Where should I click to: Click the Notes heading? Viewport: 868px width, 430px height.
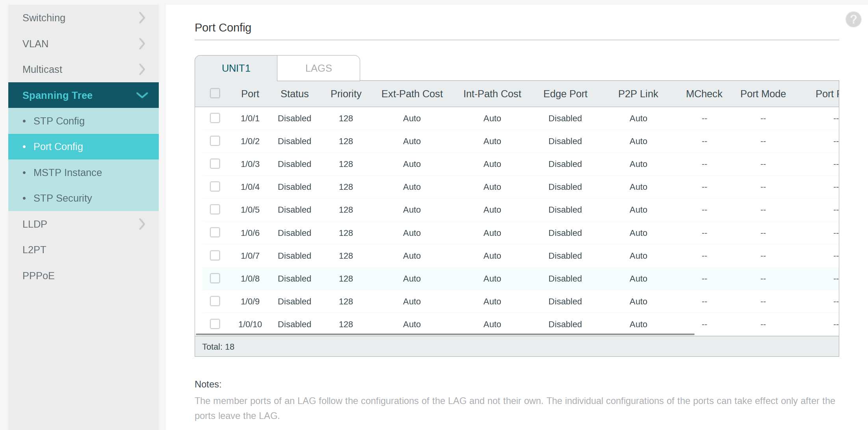(208, 384)
